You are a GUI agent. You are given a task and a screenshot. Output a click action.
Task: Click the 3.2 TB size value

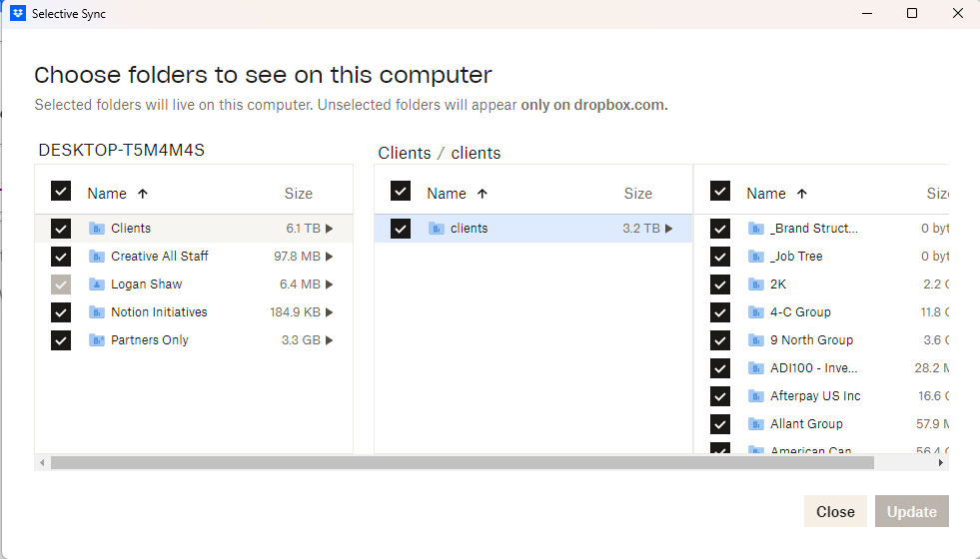641,229
